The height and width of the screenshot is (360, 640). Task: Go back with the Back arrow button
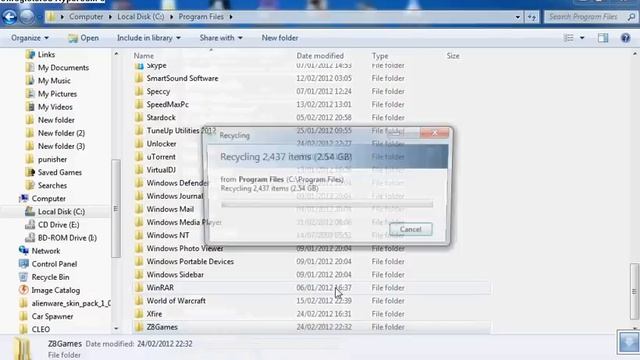(9, 17)
